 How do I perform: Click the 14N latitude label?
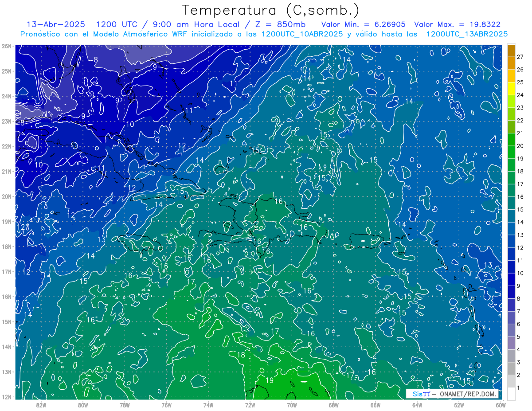click(6, 347)
